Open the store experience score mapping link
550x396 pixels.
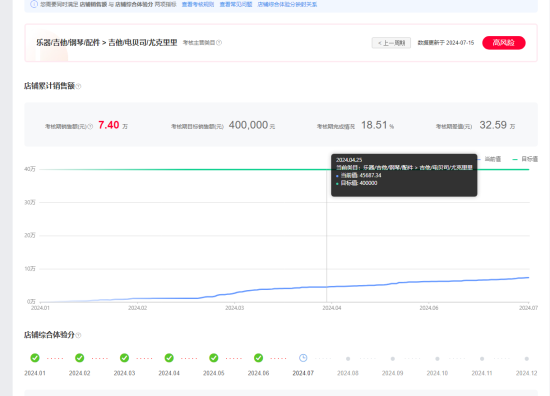point(287,5)
